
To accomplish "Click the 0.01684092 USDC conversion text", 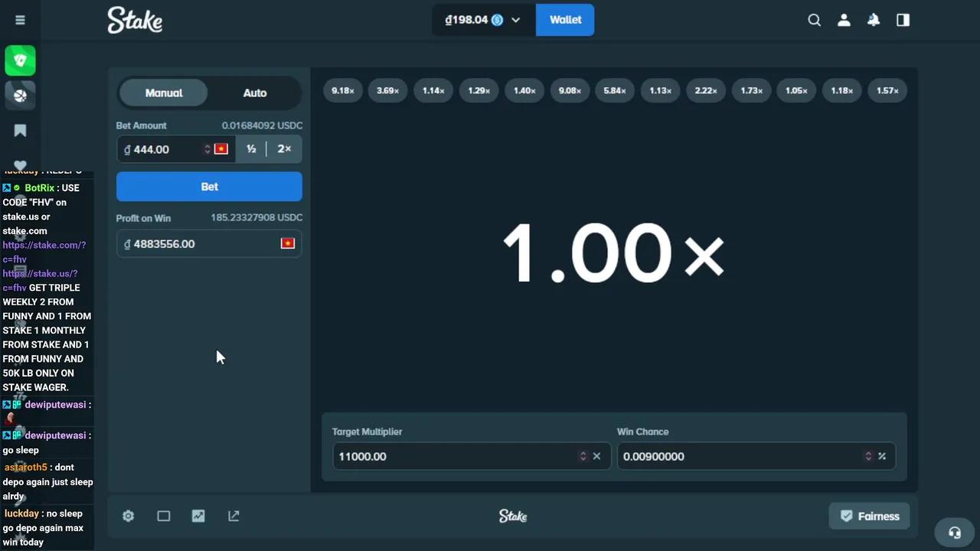I will (262, 126).
